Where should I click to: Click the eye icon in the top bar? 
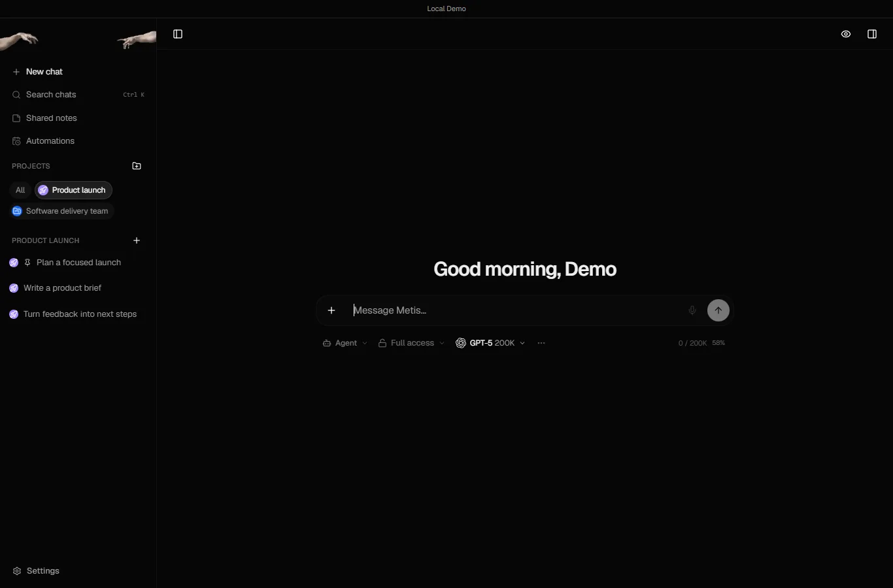[846, 34]
